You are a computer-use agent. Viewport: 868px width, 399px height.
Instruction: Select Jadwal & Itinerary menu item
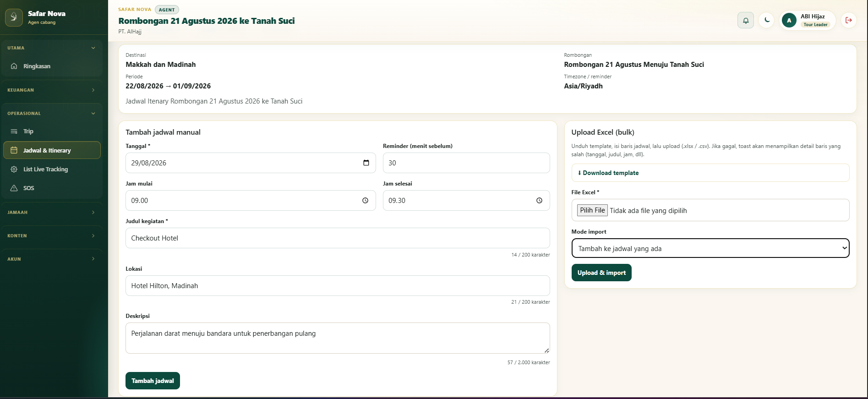point(52,150)
